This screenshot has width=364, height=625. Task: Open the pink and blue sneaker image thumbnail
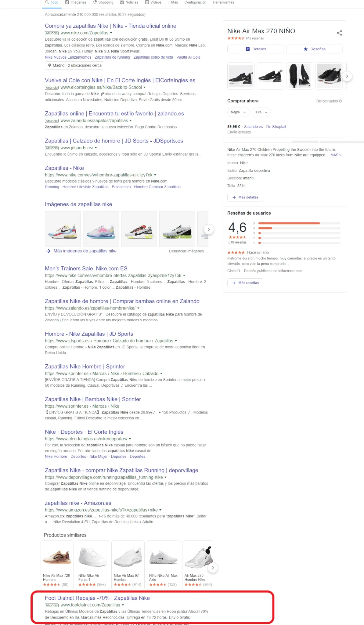[101, 229]
